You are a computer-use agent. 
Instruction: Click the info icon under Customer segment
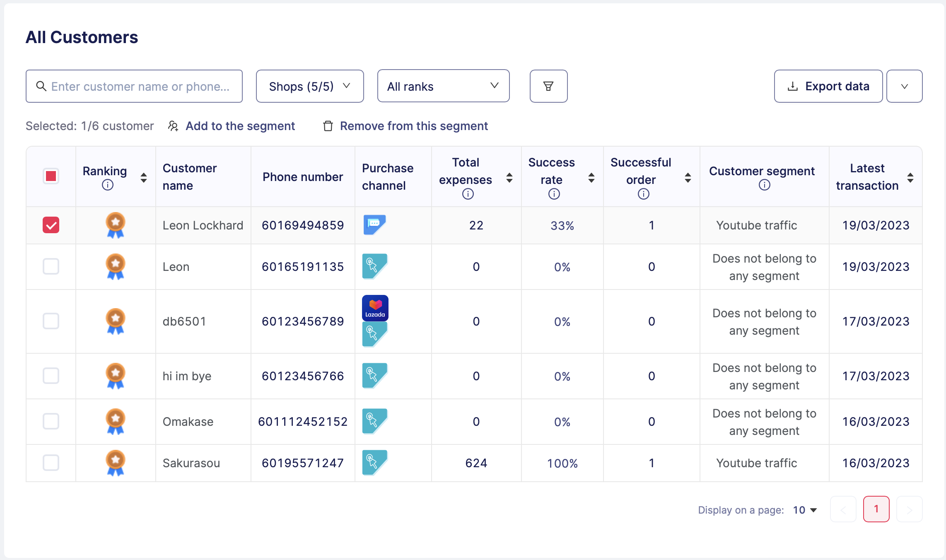pos(764,185)
